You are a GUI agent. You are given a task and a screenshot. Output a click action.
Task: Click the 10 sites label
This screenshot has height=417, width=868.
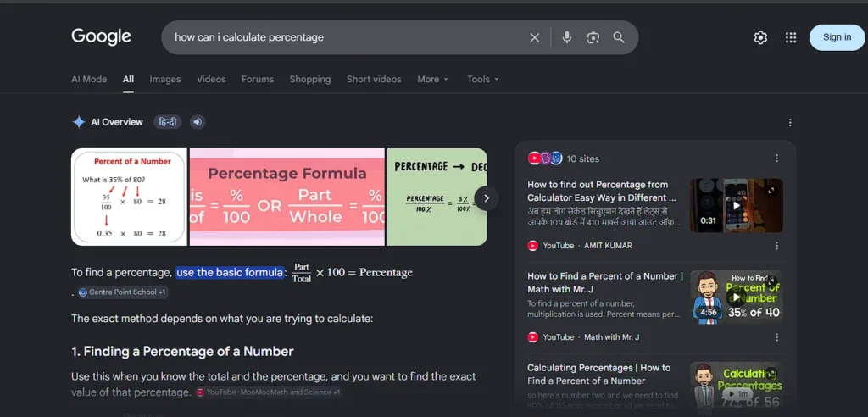point(583,159)
